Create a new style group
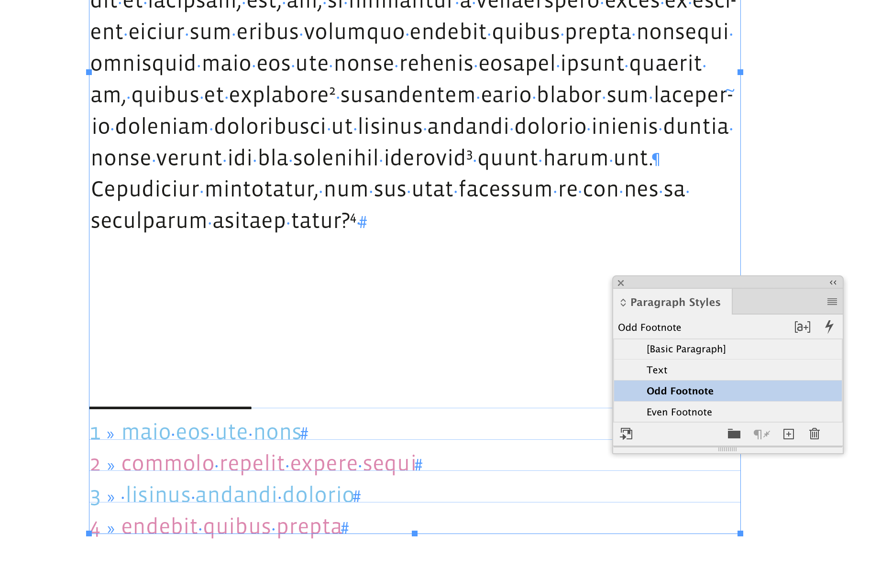 pos(734,434)
